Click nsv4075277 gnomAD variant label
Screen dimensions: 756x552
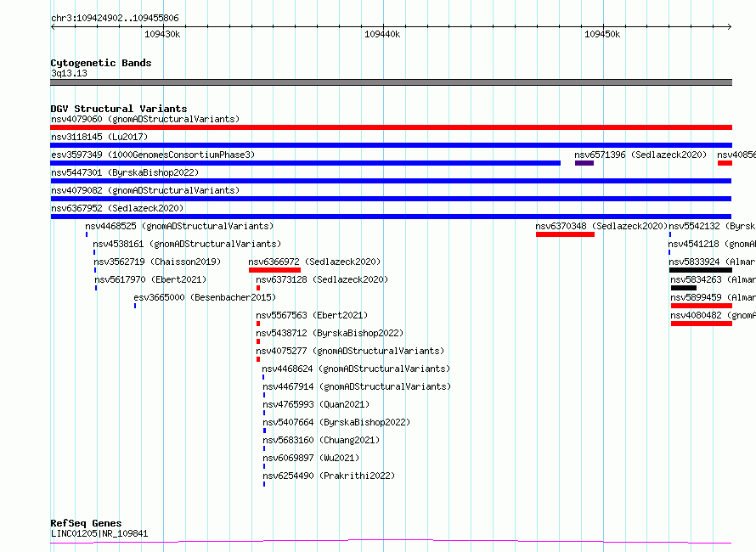pyautogui.click(x=350, y=351)
